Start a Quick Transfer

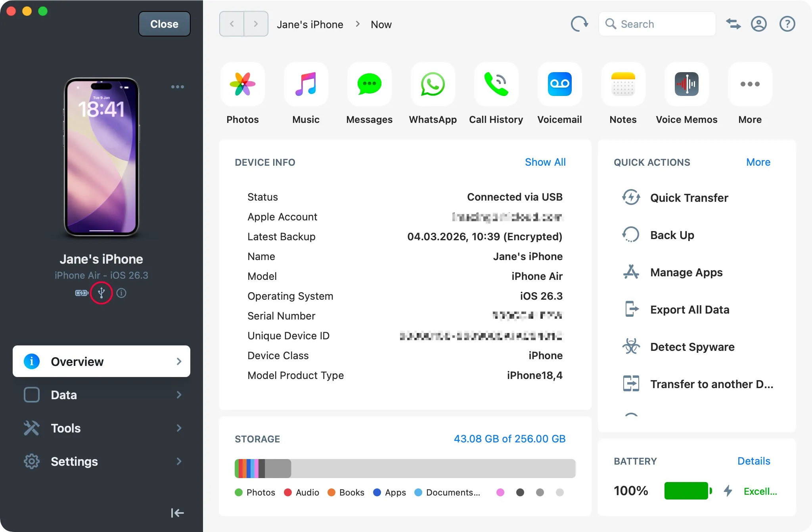pyautogui.click(x=689, y=198)
